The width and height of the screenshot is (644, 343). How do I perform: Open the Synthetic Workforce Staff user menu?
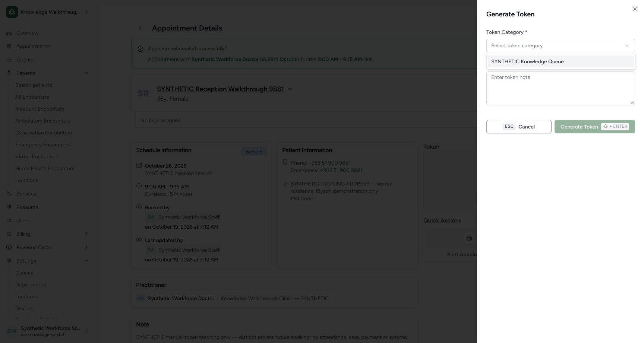tap(48, 331)
